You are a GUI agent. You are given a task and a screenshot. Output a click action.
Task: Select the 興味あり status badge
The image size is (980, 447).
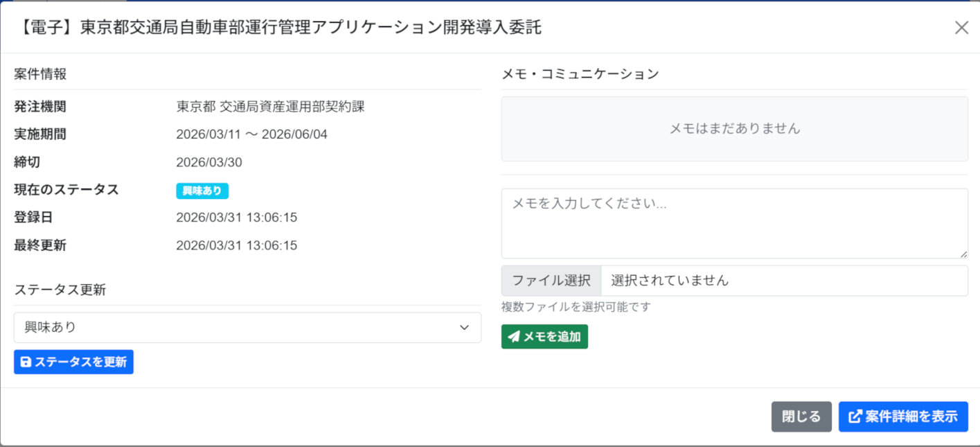pos(202,191)
